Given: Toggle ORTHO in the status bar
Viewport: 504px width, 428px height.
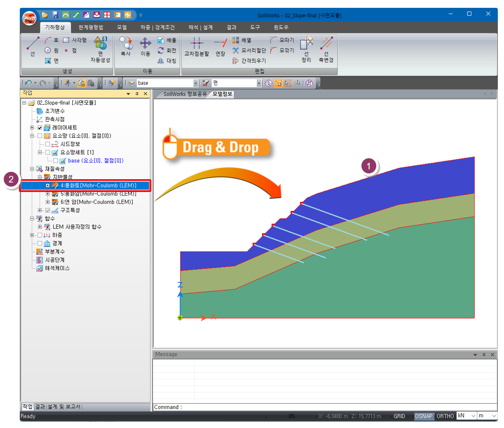Looking at the screenshot, I should tap(445, 416).
